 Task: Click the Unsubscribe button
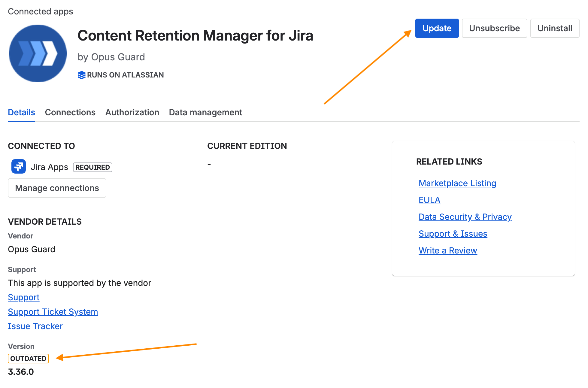pyautogui.click(x=494, y=28)
